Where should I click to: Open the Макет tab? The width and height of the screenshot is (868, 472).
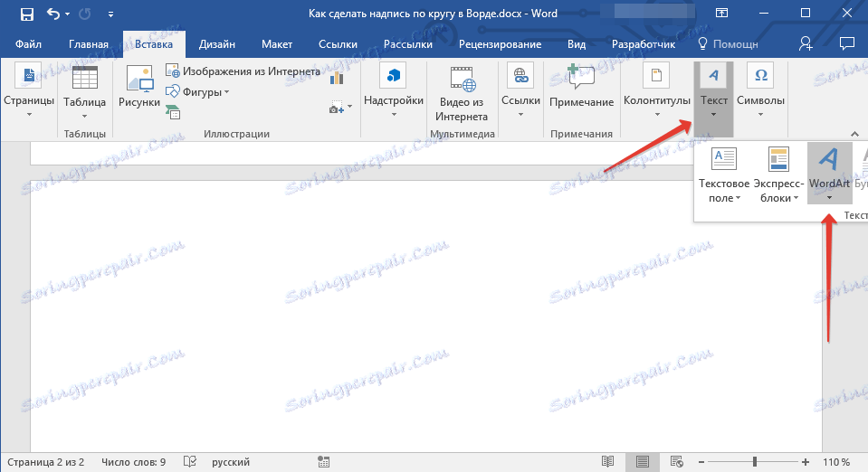(277, 44)
